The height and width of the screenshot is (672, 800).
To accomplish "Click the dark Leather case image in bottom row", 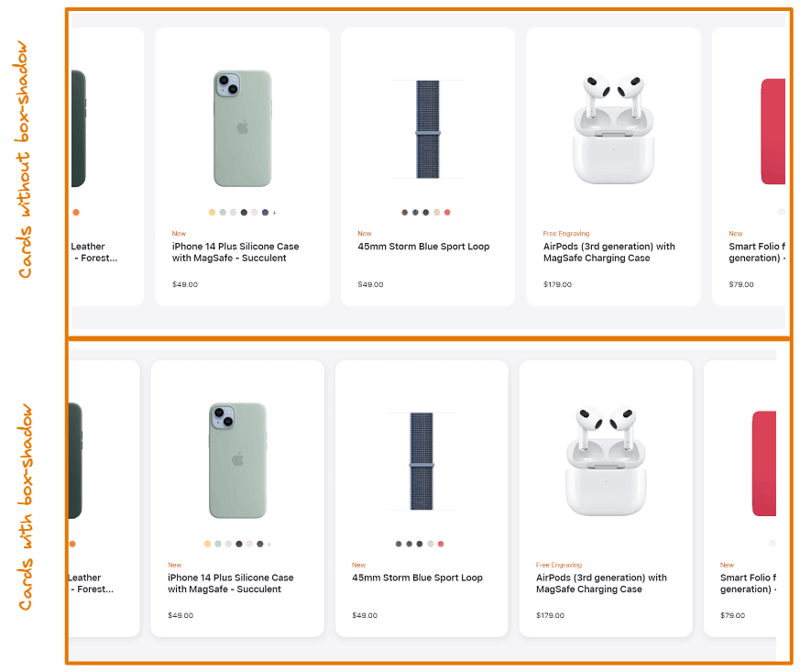I will pyautogui.click(x=75, y=460).
